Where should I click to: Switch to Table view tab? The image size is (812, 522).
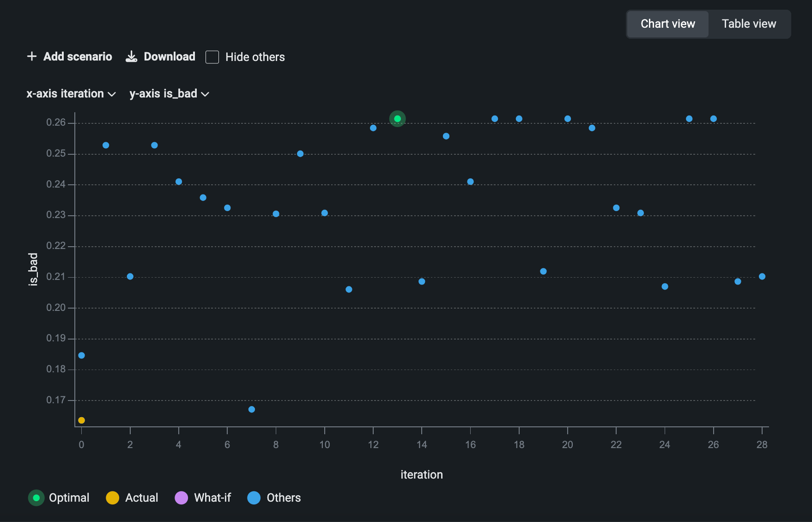(748, 24)
